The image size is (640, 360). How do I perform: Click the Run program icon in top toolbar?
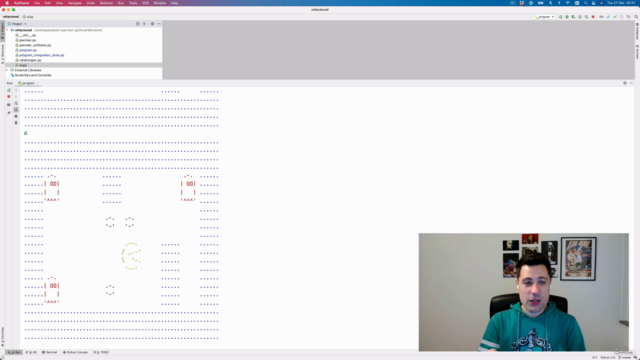[x=560, y=17]
